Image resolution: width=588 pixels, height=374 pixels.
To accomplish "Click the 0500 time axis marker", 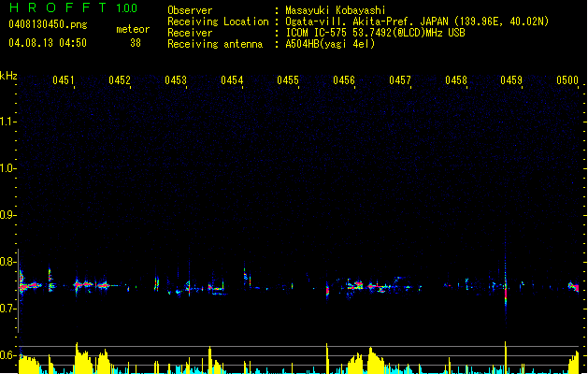I will click(x=567, y=80).
